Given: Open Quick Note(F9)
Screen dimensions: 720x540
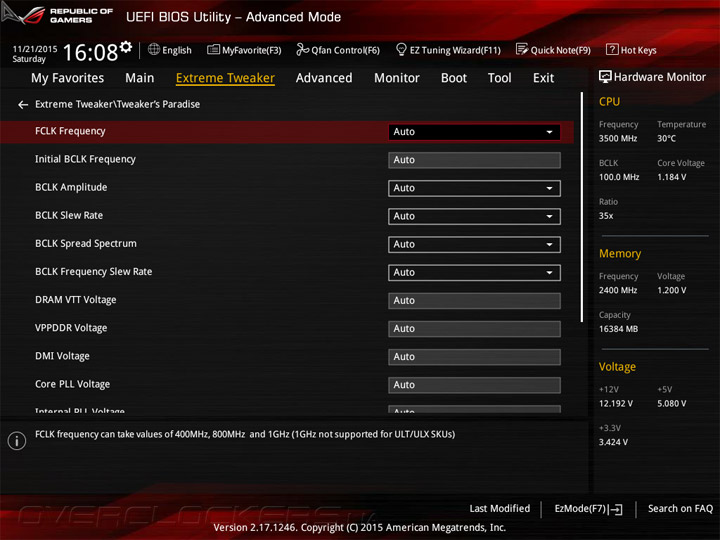Looking at the screenshot, I should pyautogui.click(x=553, y=50).
